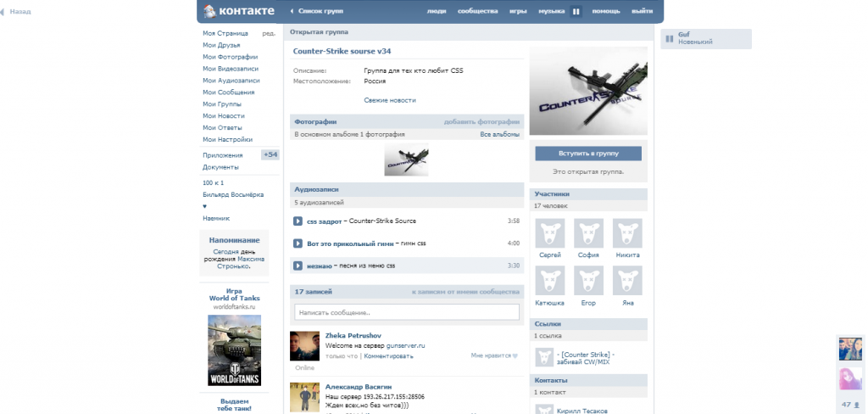868x414 pixels.
Task: Open the 'Свежие новости' link
Action: click(390, 100)
